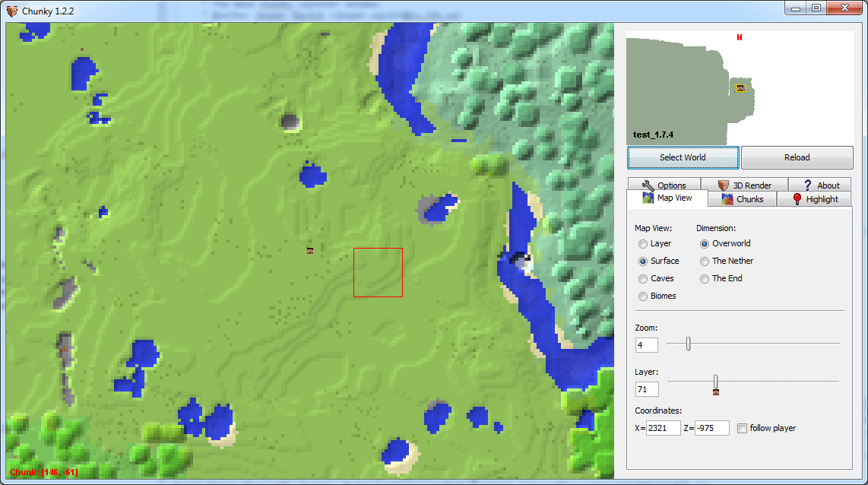This screenshot has height=485, width=868.
Task: Click the Chunk: [146, -61] status text
Action: (x=44, y=472)
